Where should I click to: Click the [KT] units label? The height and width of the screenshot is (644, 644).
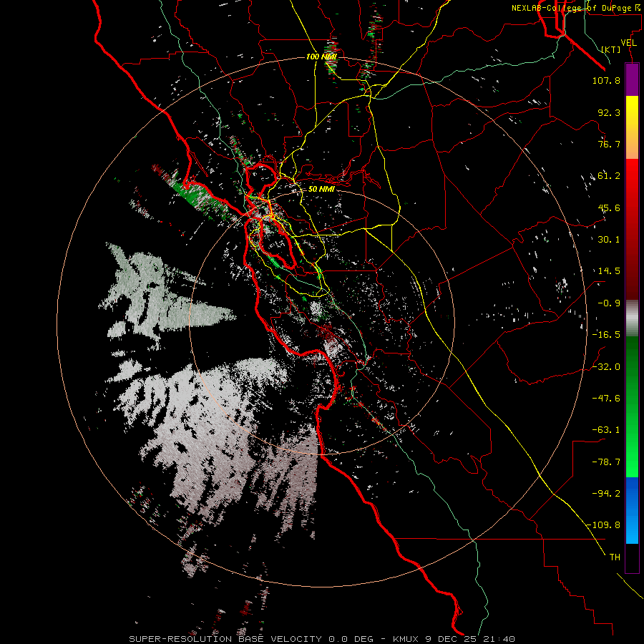pos(611,49)
